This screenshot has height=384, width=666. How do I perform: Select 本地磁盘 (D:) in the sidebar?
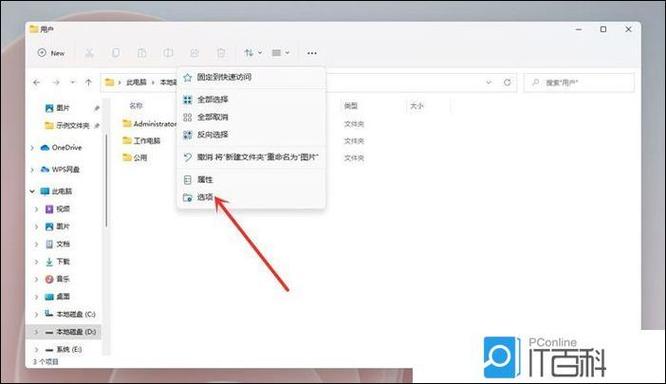[x=71, y=332]
